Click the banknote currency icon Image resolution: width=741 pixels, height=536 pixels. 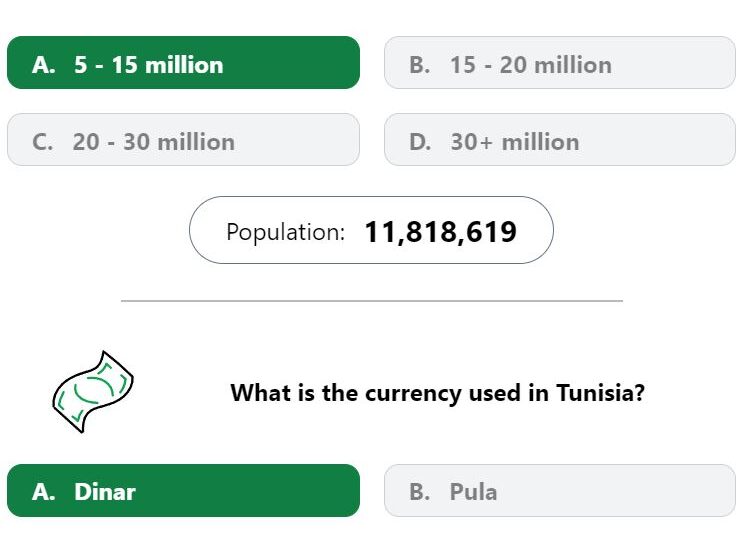coord(93,392)
